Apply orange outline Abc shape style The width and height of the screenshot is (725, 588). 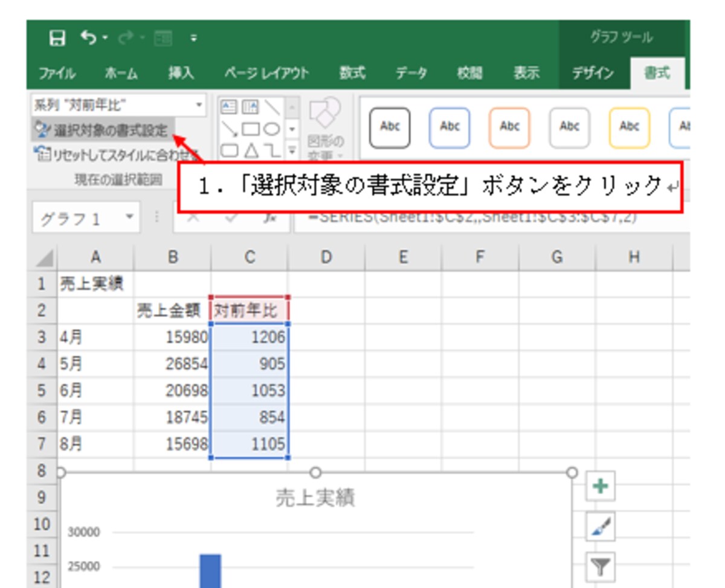pos(509,128)
